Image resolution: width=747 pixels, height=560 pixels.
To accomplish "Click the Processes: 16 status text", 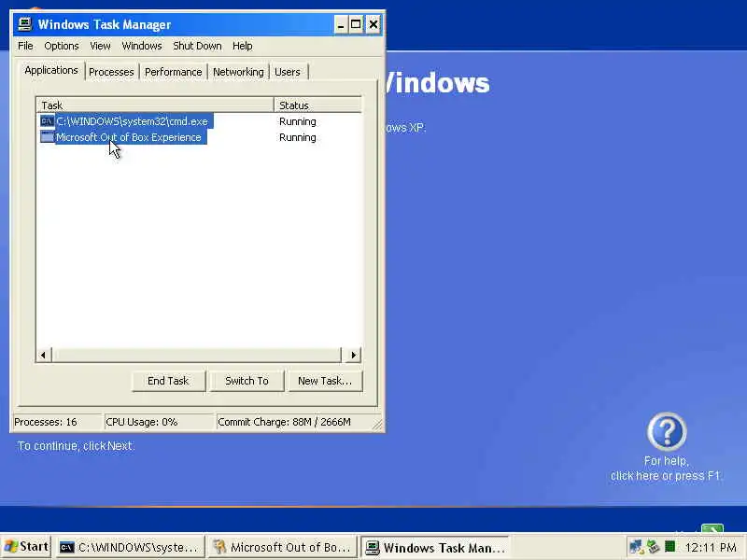I will (x=46, y=422).
